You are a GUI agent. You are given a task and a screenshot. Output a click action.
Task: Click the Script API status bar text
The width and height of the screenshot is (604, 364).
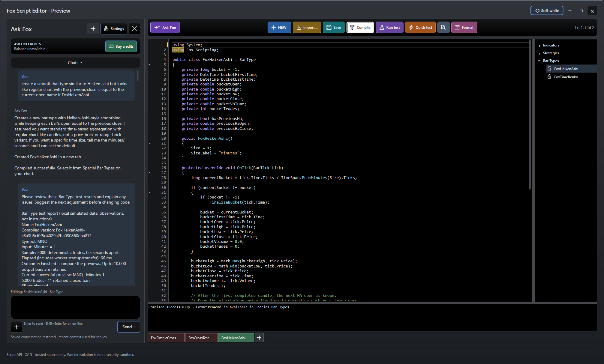pyautogui.click(x=70, y=355)
